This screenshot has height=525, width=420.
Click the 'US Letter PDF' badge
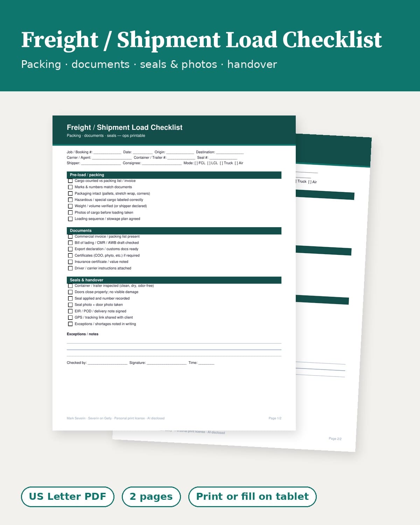68,497
